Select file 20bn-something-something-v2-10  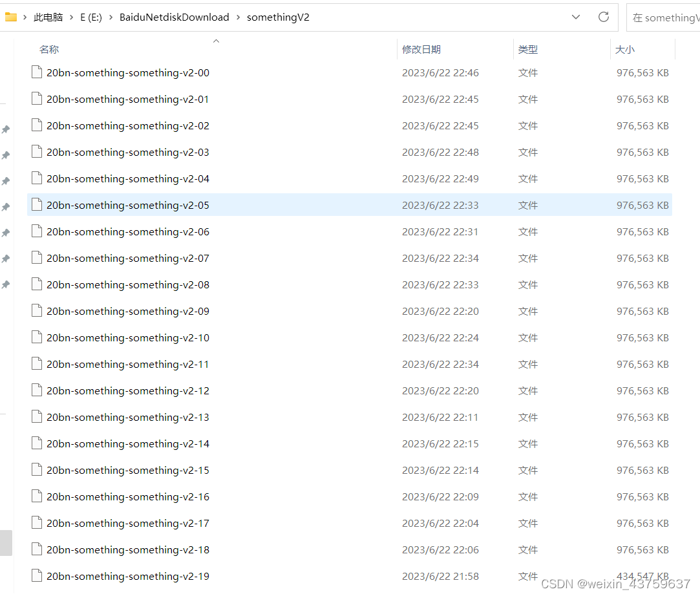pos(127,337)
